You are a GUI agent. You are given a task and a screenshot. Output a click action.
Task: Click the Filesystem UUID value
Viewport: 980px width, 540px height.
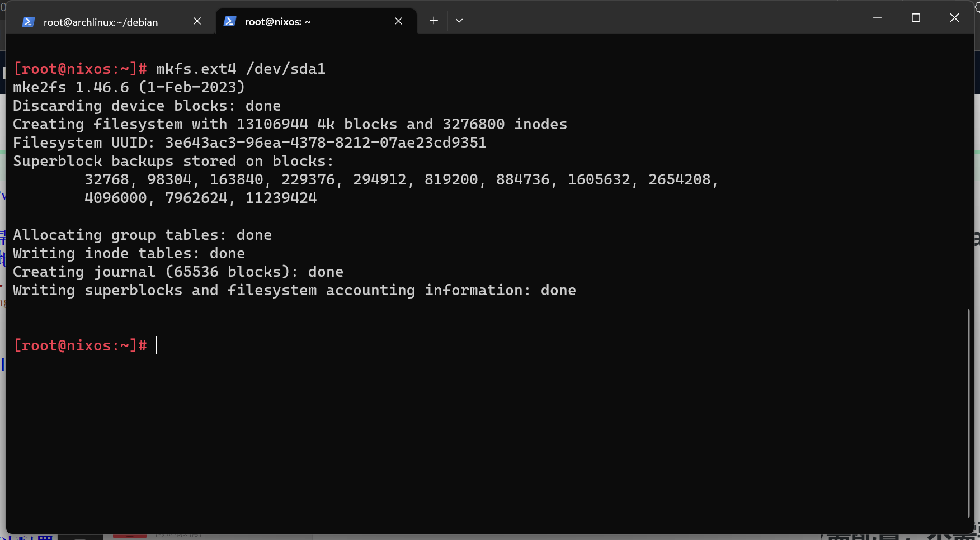coord(326,143)
